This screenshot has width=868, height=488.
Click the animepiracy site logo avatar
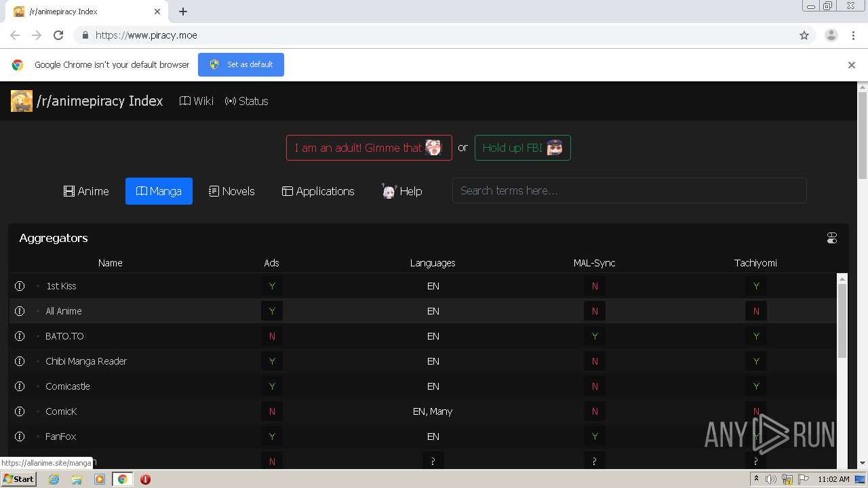(x=22, y=101)
